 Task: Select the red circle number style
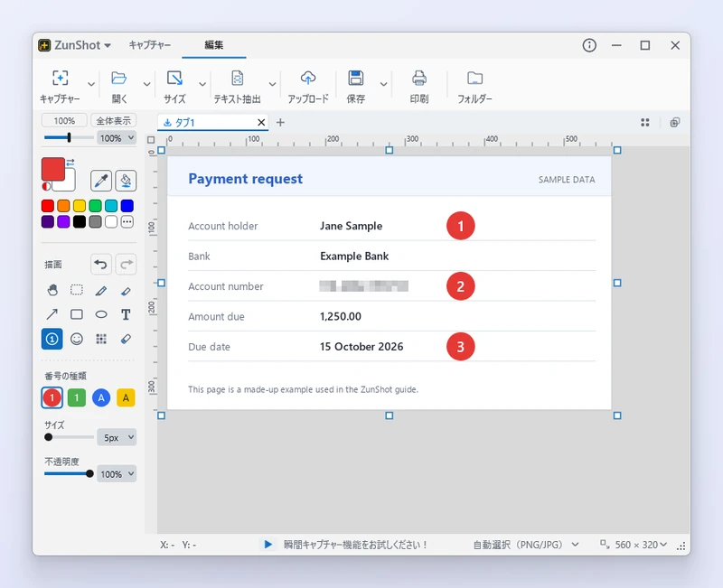(x=52, y=397)
